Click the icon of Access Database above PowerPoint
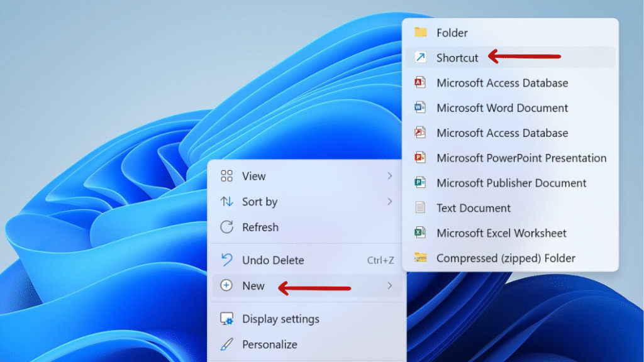 419,132
